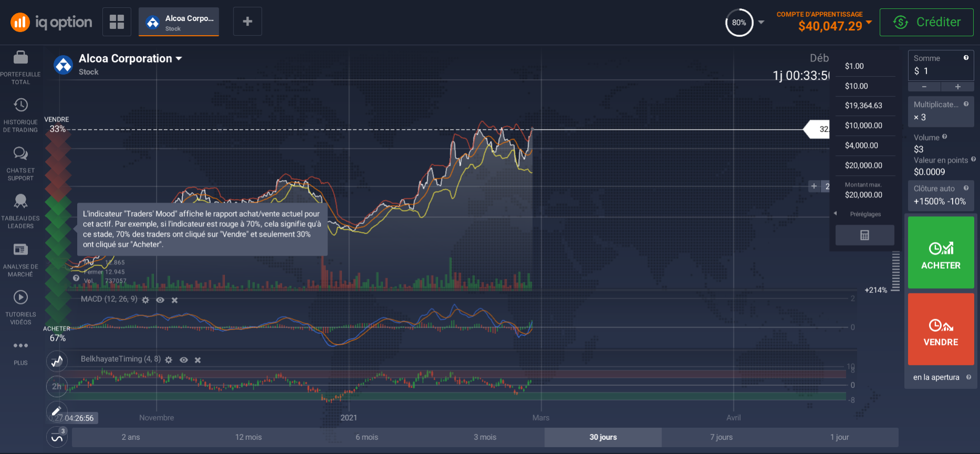Select the 3 mois timeframe tab

click(x=485, y=437)
